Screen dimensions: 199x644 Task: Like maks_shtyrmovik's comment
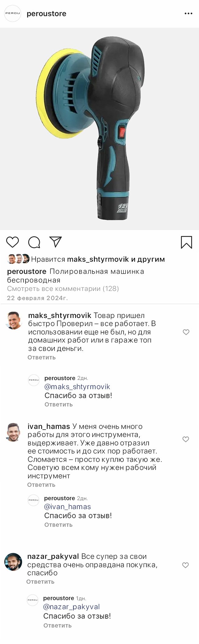pos(186,332)
